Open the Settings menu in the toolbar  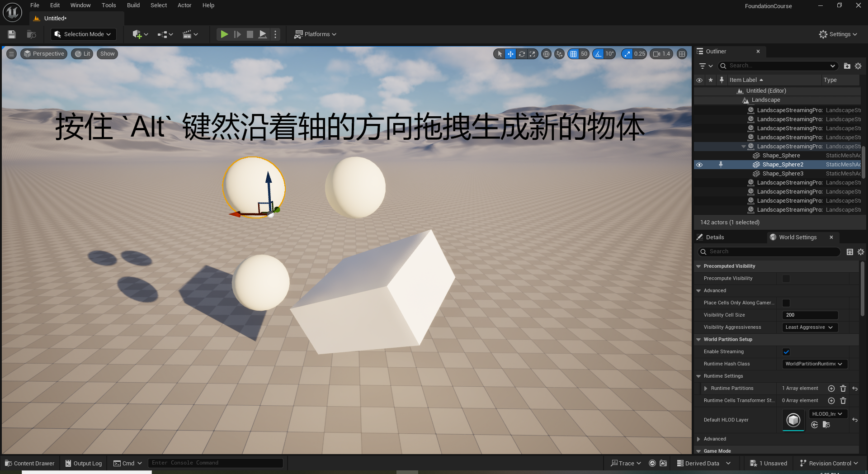pyautogui.click(x=838, y=34)
